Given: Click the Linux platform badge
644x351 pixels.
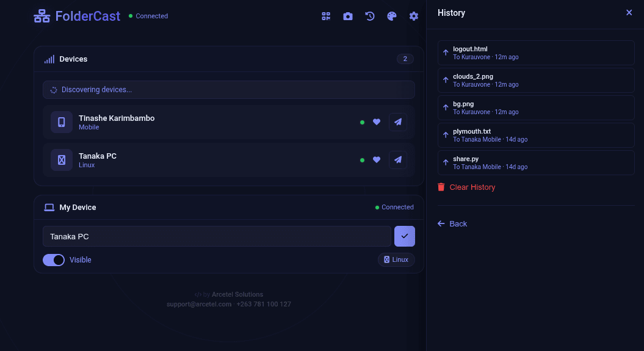Looking at the screenshot, I should pyautogui.click(x=396, y=259).
